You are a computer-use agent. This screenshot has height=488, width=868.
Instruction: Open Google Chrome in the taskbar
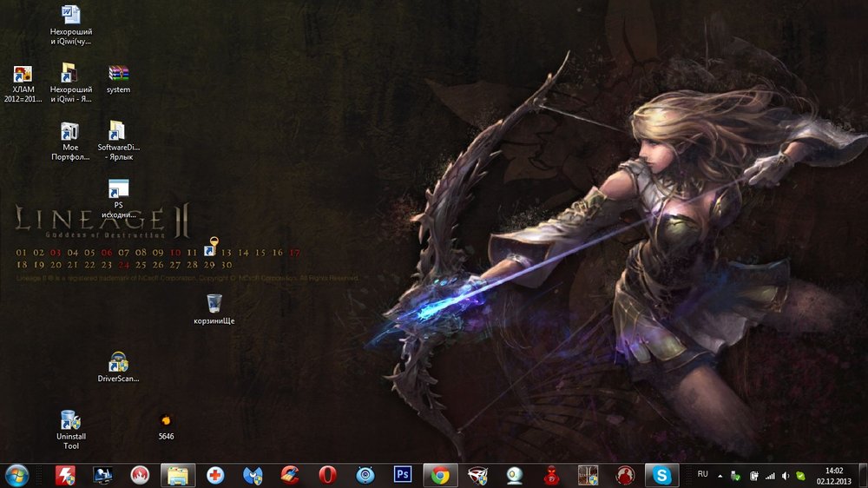(x=440, y=475)
